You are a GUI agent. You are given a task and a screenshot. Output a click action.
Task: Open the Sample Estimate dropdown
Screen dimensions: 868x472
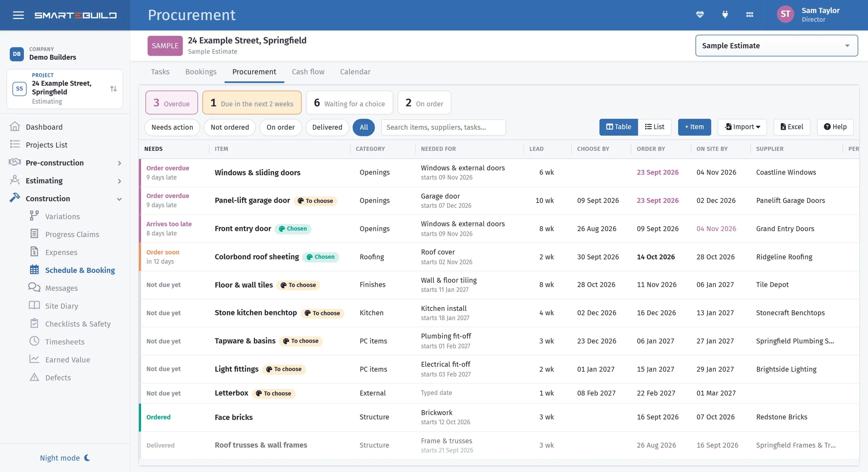(776, 46)
